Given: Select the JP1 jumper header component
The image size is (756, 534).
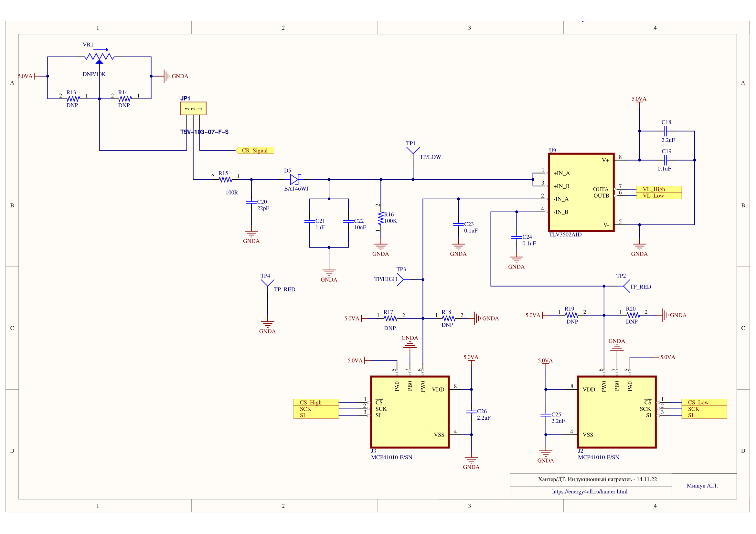Looking at the screenshot, I should click(x=193, y=109).
